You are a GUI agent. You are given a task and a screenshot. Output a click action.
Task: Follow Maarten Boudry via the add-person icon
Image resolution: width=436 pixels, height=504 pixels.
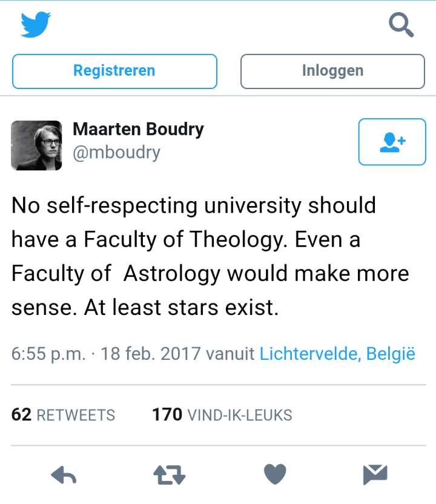point(392,142)
